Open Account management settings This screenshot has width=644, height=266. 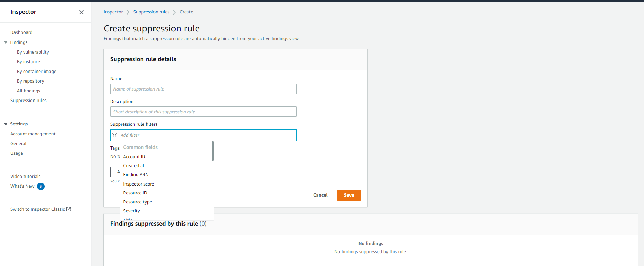[33, 134]
